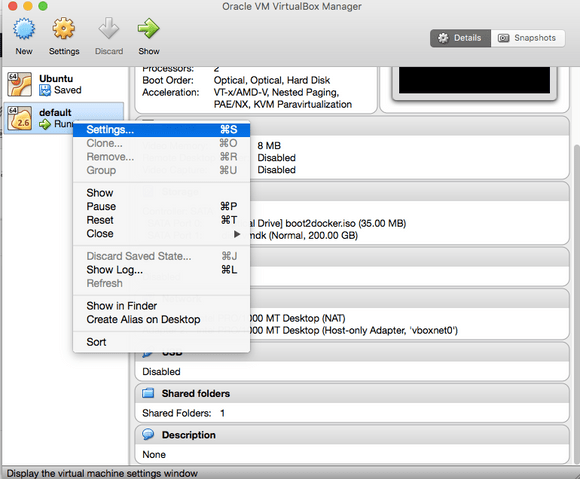Click the Description section header
This screenshot has width=580, height=479.
tap(352, 435)
